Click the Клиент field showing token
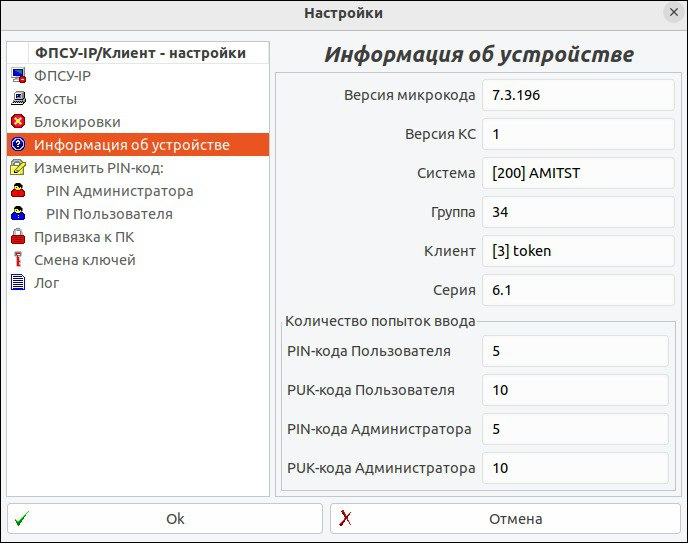The width and height of the screenshot is (688, 543). pyautogui.click(x=578, y=251)
